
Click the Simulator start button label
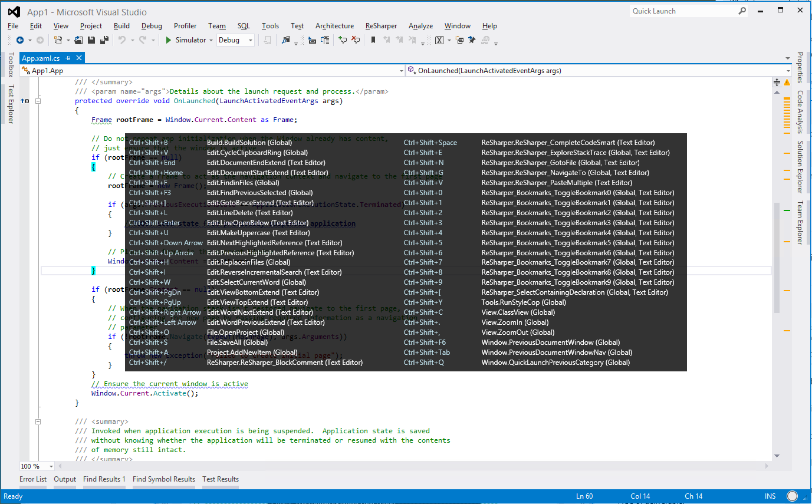click(191, 40)
